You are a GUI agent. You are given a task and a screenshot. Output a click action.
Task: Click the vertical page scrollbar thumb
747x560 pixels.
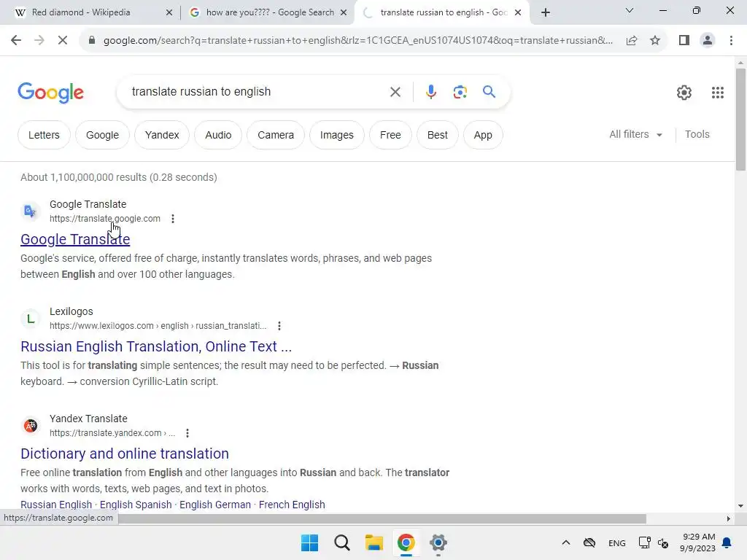pyautogui.click(x=740, y=119)
